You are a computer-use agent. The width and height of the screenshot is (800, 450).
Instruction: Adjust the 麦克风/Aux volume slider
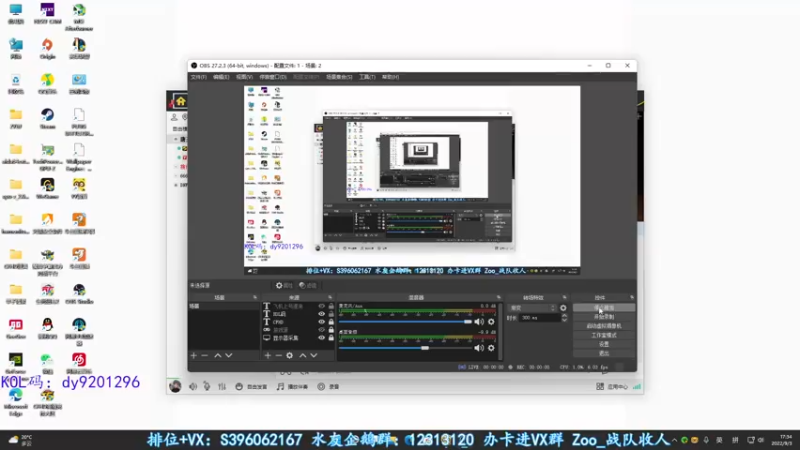(405, 322)
